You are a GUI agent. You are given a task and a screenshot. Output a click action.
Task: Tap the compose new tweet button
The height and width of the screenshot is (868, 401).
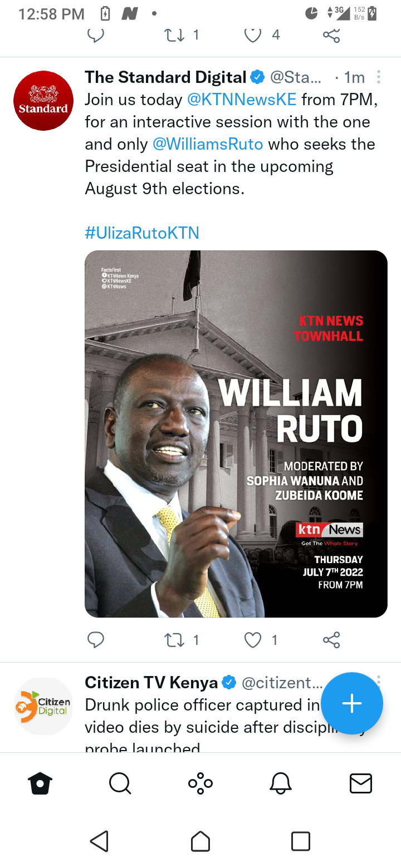tap(352, 703)
